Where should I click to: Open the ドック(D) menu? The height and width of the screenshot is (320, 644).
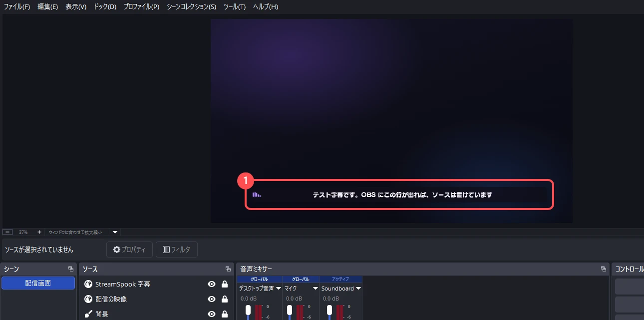(105, 7)
